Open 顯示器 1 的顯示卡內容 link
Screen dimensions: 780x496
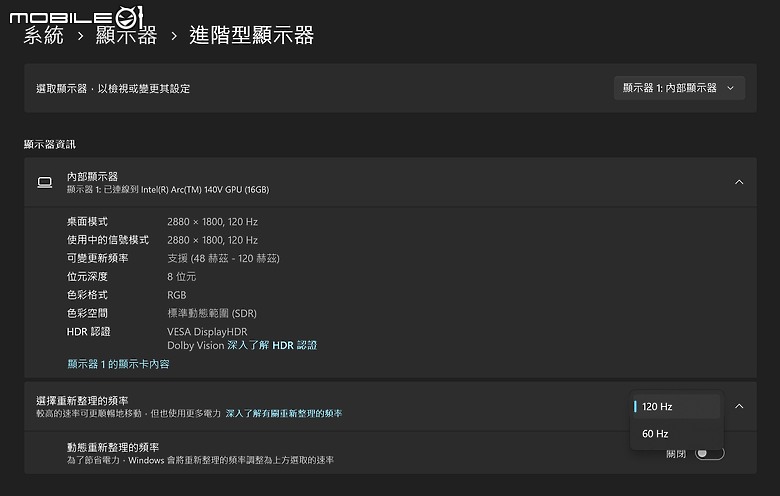point(118,364)
